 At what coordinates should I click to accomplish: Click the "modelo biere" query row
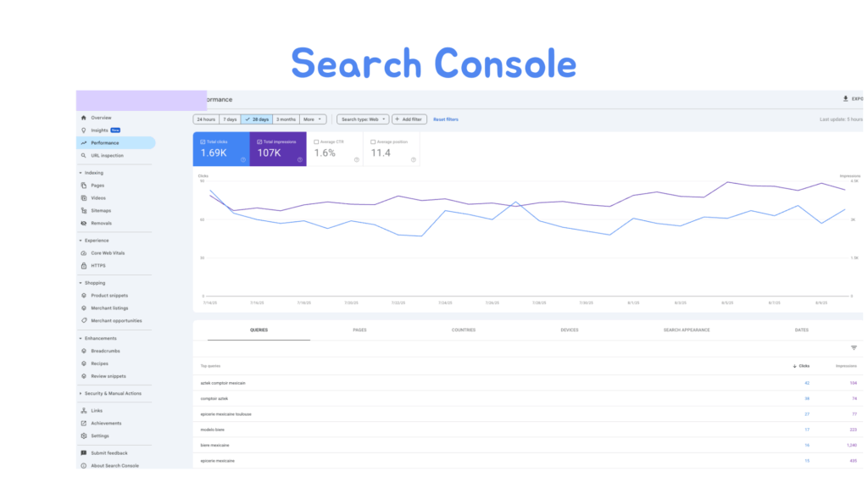point(527,430)
